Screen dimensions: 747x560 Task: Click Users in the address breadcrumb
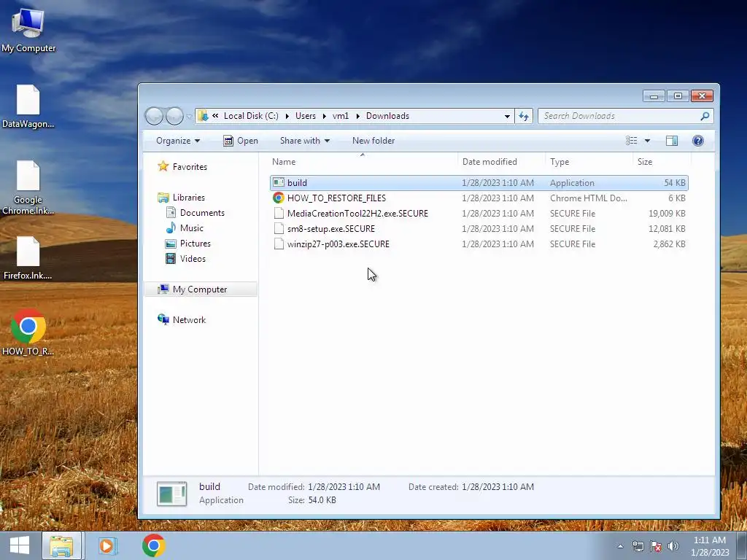[x=306, y=116]
